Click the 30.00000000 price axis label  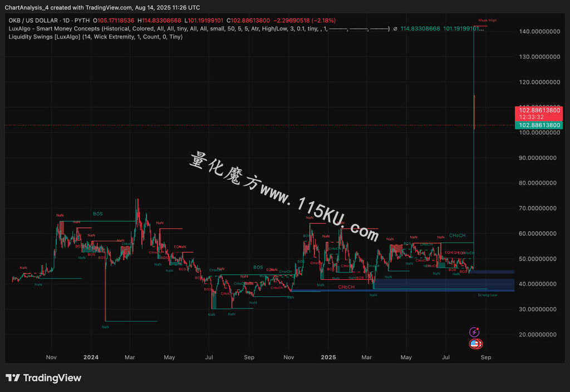click(x=538, y=309)
